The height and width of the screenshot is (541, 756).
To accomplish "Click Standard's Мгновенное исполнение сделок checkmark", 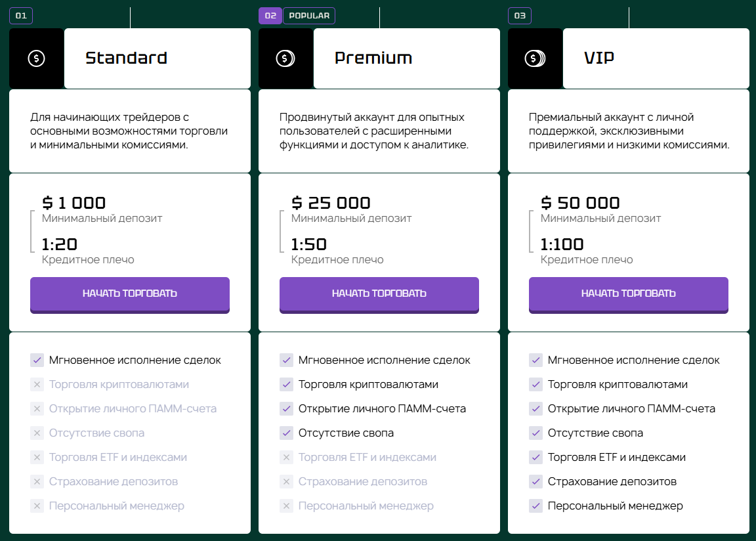I will click(x=37, y=360).
